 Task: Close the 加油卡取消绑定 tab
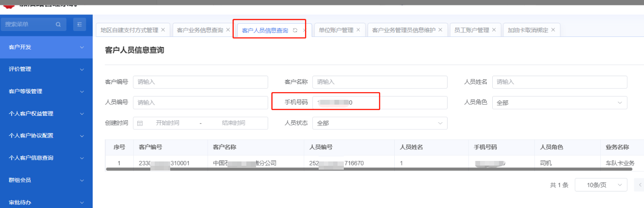tap(553, 30)
